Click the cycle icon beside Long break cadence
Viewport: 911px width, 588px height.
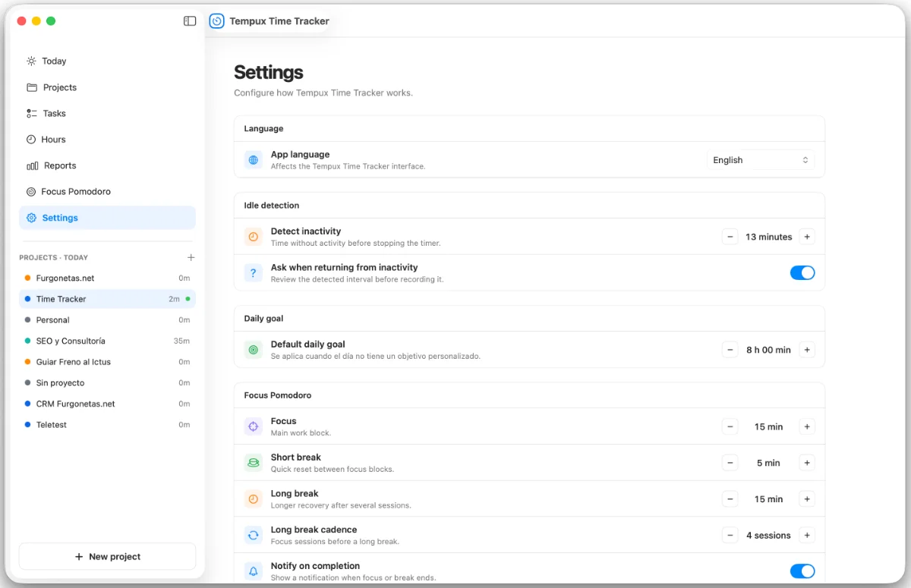click(x=254, y=536)
